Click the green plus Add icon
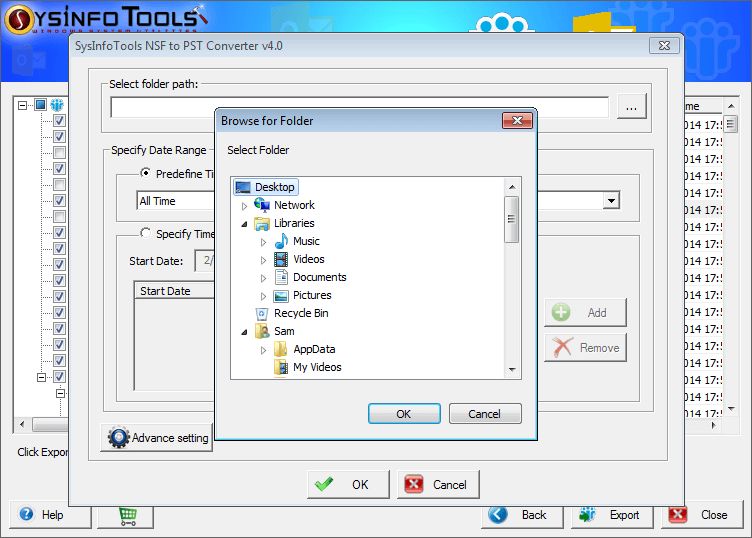This screenshot has height=538, width=752. pyautogui.click(x=561, y=312)
